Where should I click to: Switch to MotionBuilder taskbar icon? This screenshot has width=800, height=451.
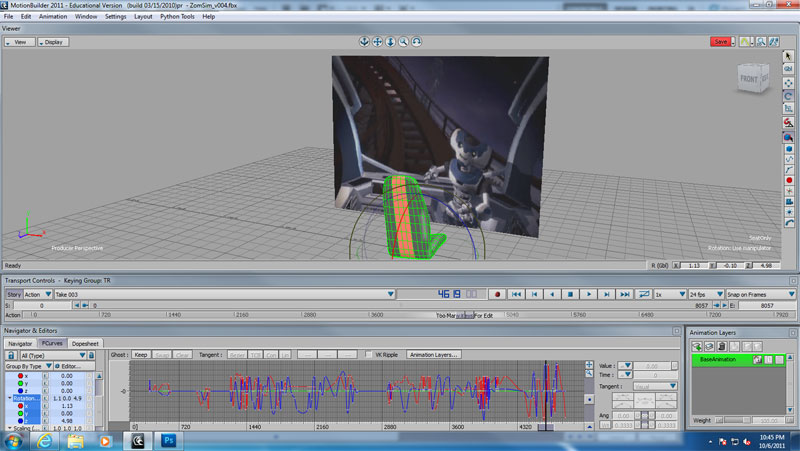[x=137, y=441]
